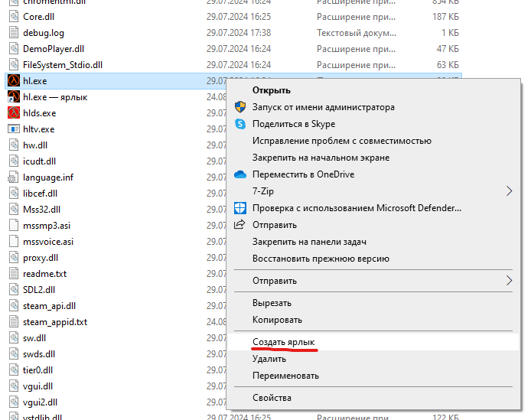Expand the lower Отправить submenu arrow
Image resolution: width=531 pixels, height=420 pixels.
[509, 281]
